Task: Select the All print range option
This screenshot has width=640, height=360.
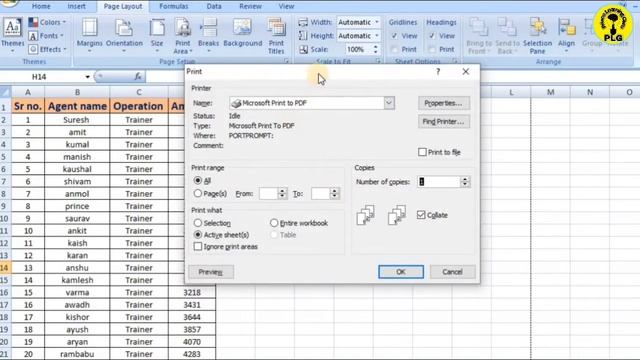Action: [198, 180]
